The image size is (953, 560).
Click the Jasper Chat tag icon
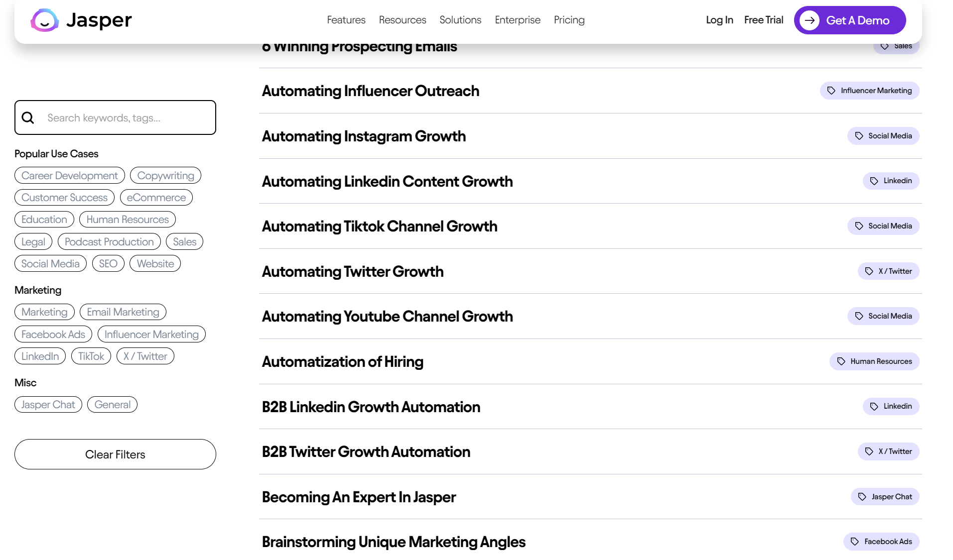(862, 497)
